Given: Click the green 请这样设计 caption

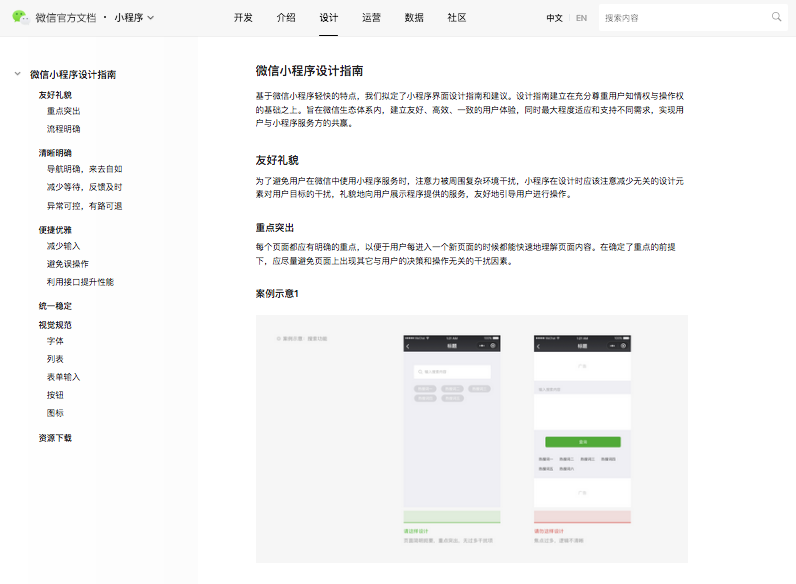Looking at the screenshot, I should (x=416, y=531).
